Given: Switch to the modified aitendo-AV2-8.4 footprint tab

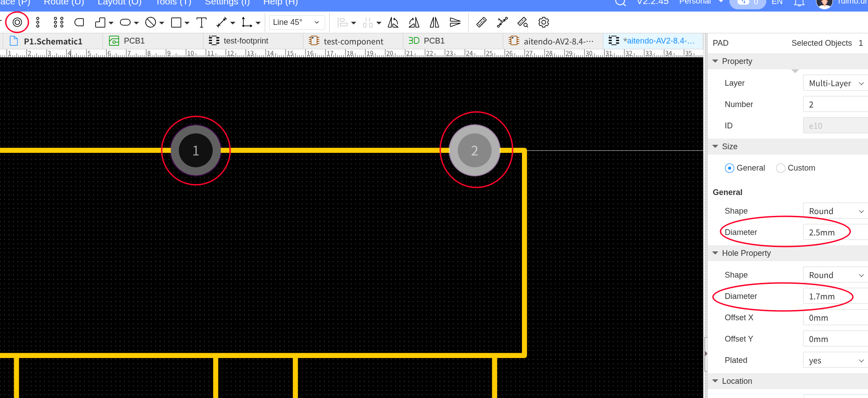Looking at the screenshot, I should pos(653,41).
